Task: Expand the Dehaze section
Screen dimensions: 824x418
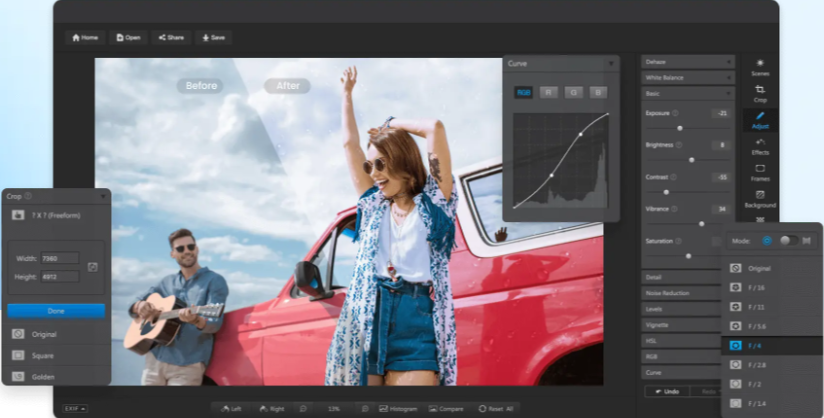Action: click(687, 62)
